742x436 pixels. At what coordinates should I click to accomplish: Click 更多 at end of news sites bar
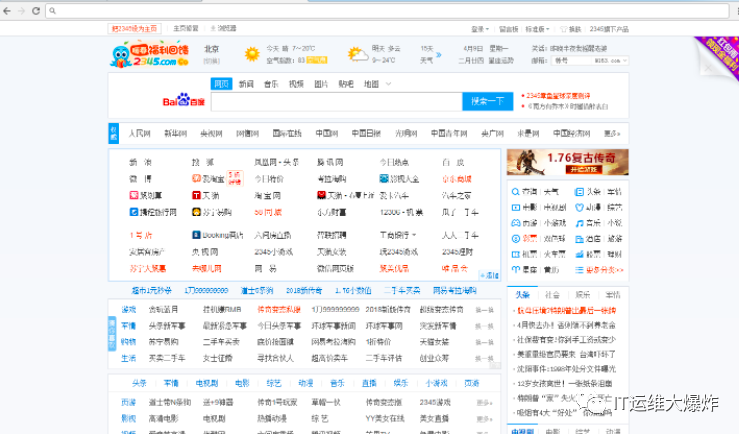click(x=611, y=133)
